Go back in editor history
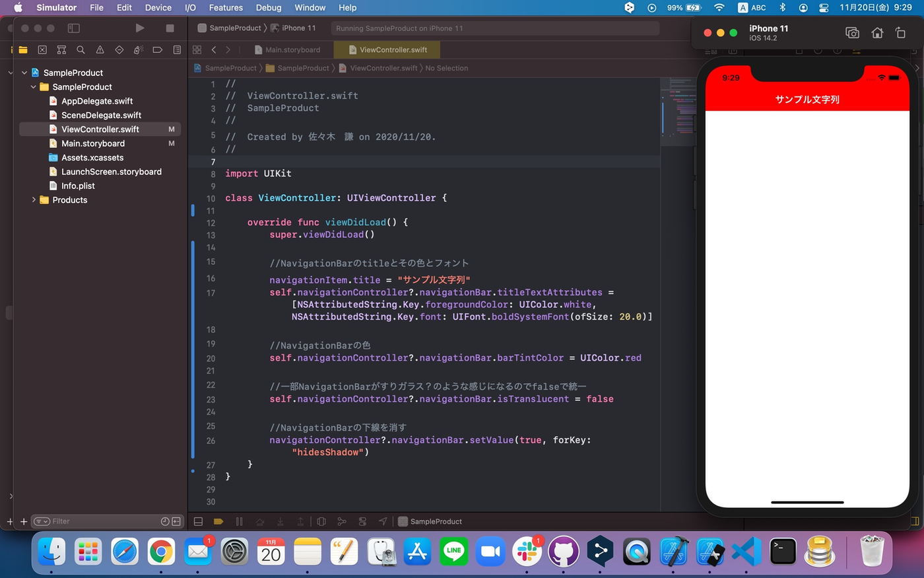The width and height of the screenshot is (924, 578). pos(214,50)
